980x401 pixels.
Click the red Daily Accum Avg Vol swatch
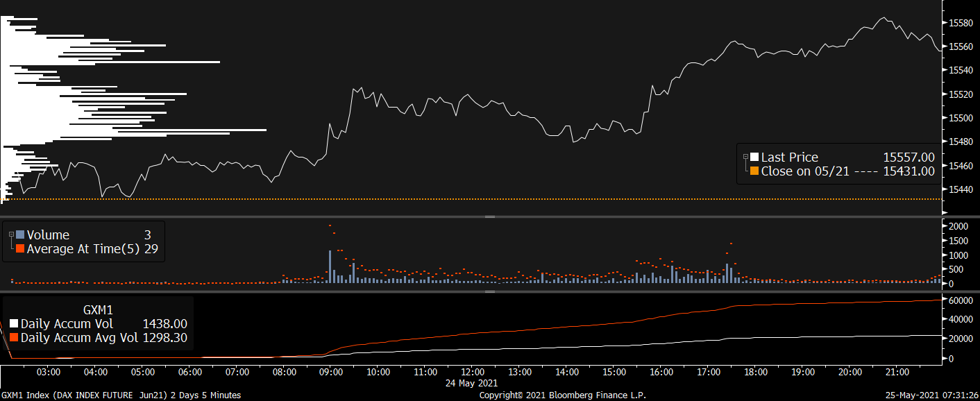pos(14,338)
